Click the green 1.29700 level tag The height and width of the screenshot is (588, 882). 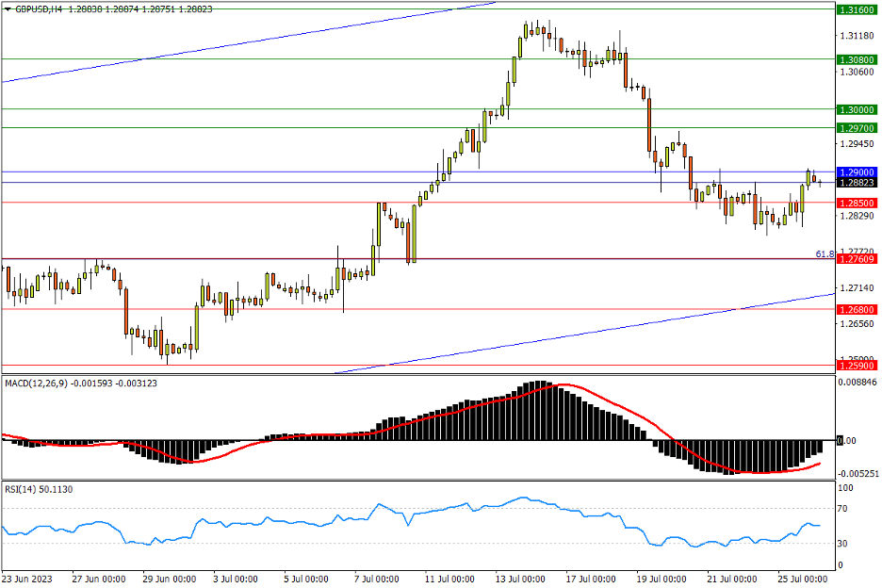point(857,127)
